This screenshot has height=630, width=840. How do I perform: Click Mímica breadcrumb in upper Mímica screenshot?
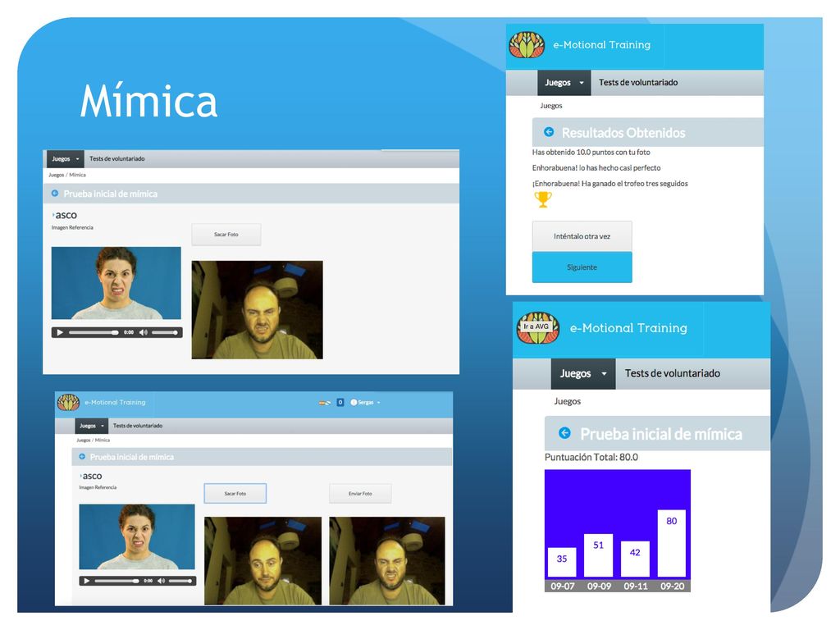pos(77,175)
